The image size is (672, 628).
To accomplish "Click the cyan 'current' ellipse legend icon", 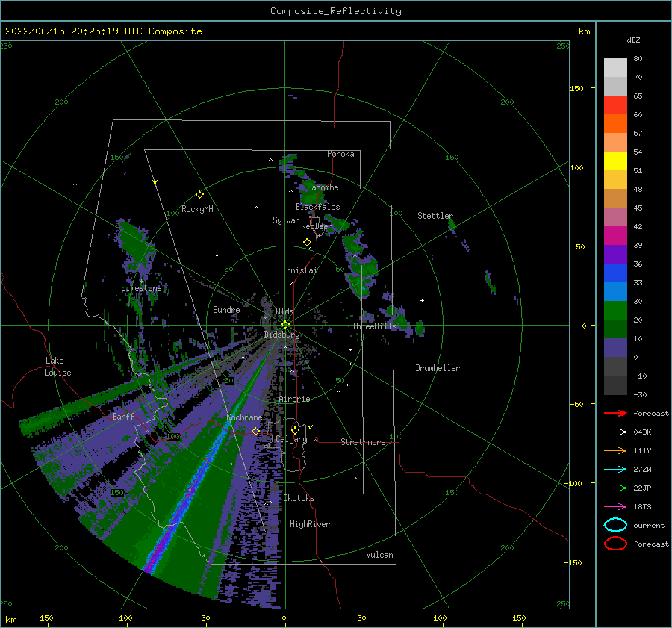I will 615,525.
